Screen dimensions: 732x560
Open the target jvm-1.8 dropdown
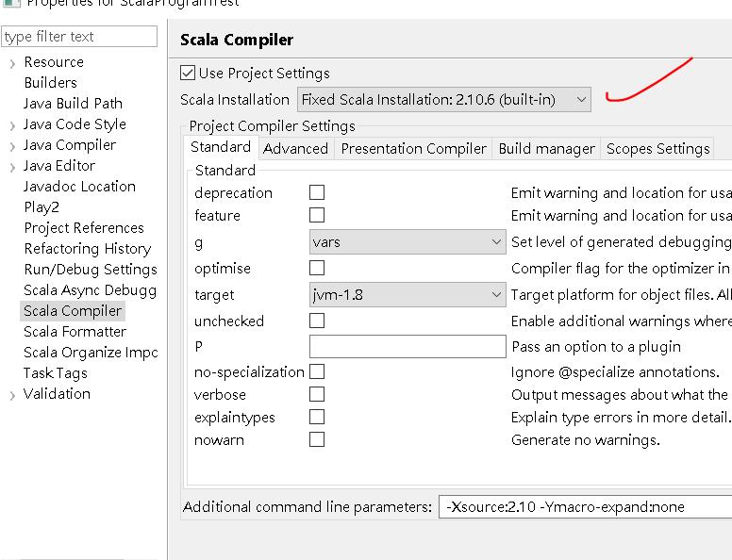point(408,294)
